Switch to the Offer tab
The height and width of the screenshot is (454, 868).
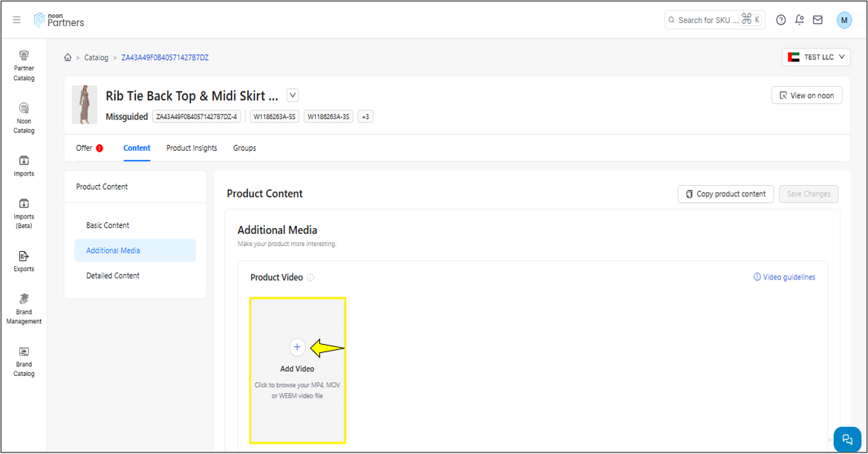84,148
